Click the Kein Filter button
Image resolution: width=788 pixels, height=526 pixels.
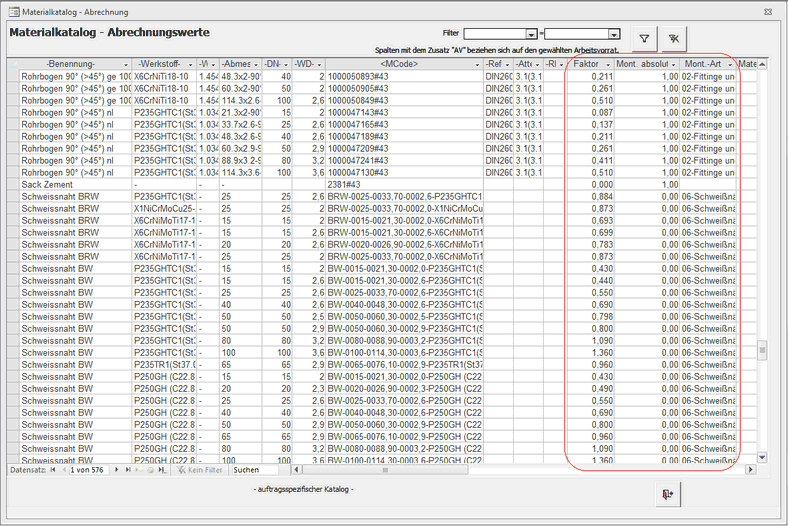(197, 469)
